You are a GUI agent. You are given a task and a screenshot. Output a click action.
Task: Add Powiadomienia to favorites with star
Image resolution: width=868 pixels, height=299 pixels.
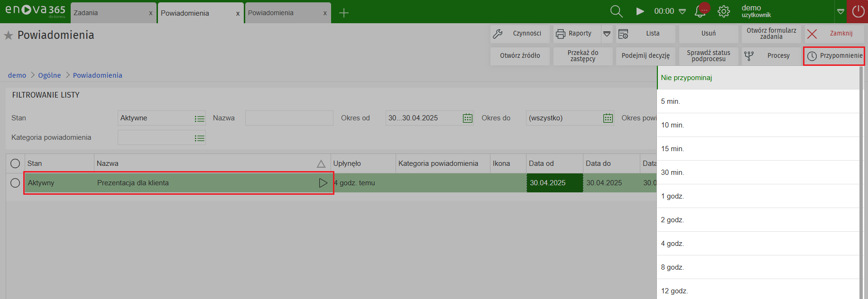click(x=9, y=36)
